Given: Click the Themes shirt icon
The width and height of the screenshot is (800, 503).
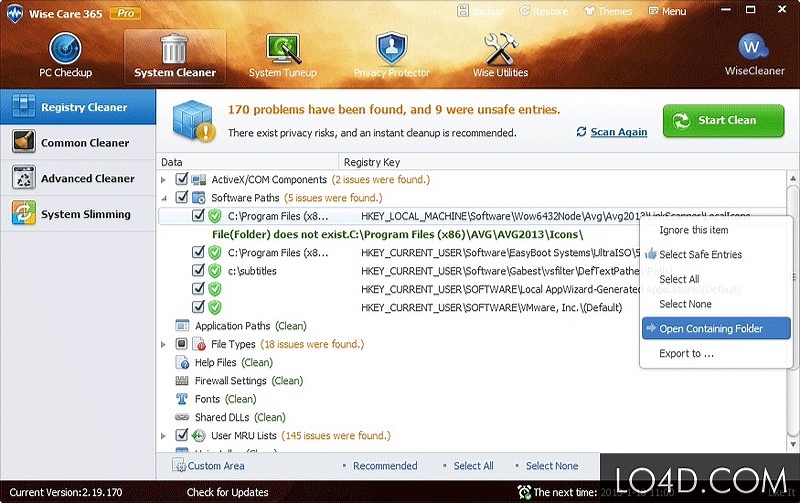Looking at the screenshot, I should (x=590, y=10).
